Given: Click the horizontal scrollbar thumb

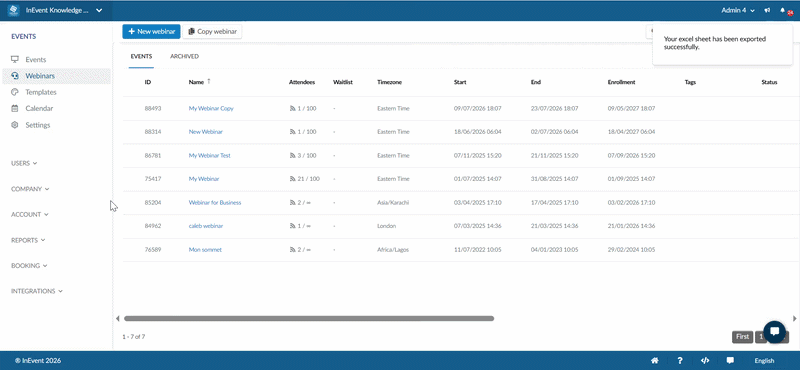Looking at the screenshot, I should 309,318.
